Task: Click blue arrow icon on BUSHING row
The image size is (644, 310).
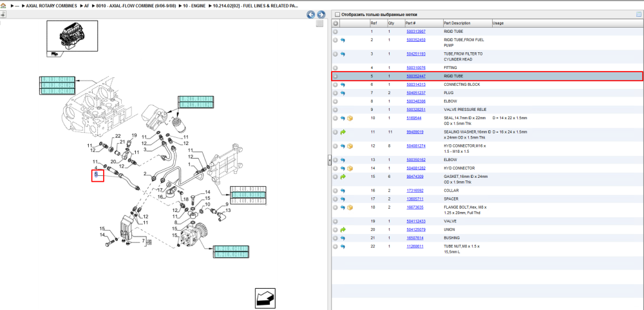Action: pyautogui.click(x=343, y=238)
